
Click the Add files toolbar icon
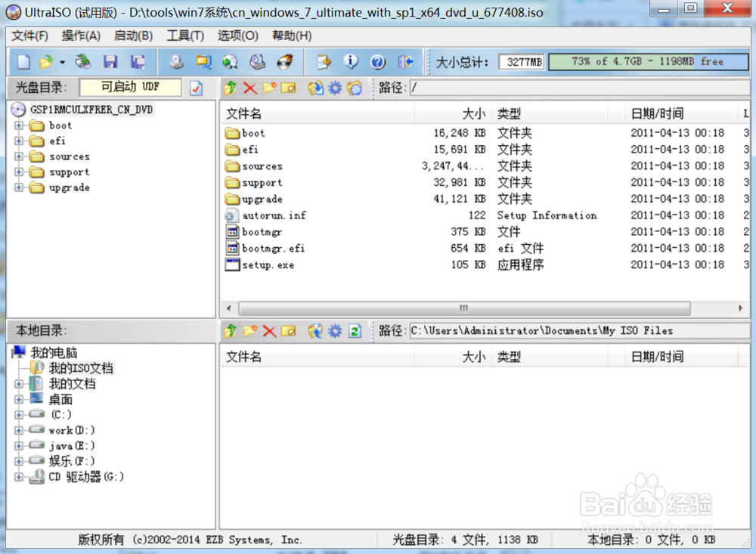[x=324, y=62]
